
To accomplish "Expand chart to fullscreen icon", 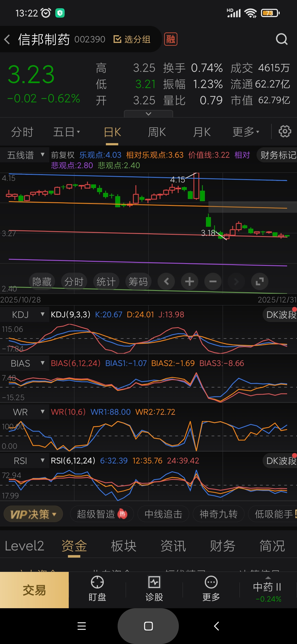I will coord(260,282).
